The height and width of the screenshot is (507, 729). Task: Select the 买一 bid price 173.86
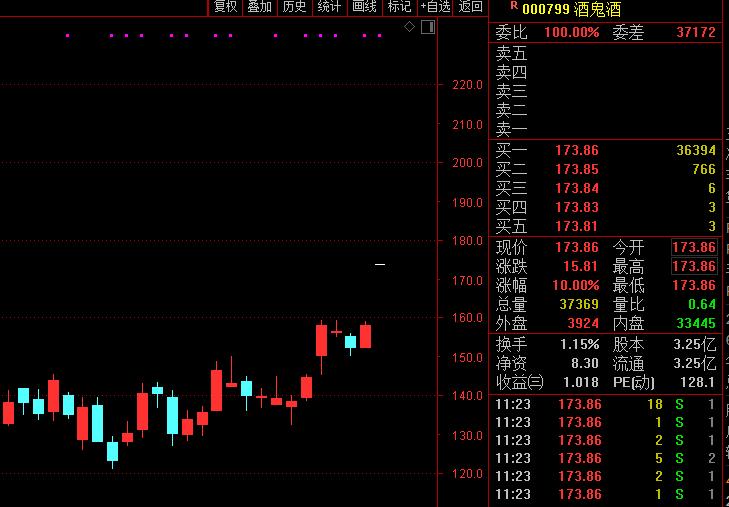point(577,150)
